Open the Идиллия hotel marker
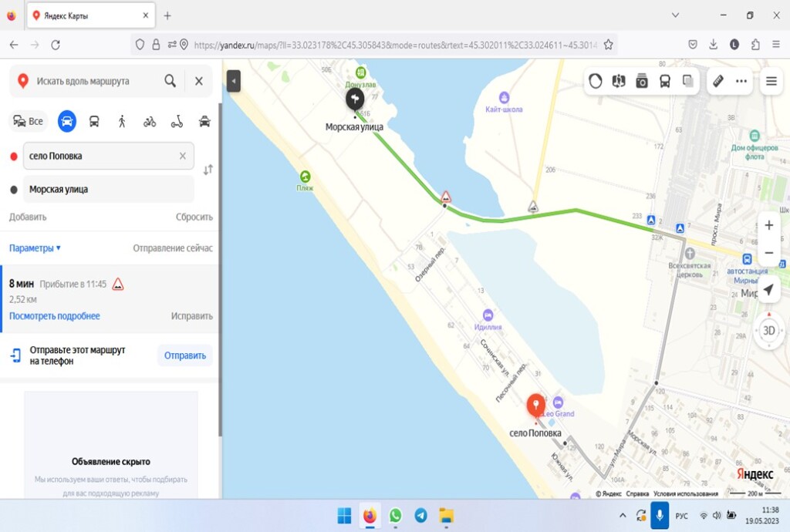 tap(488, 315)
